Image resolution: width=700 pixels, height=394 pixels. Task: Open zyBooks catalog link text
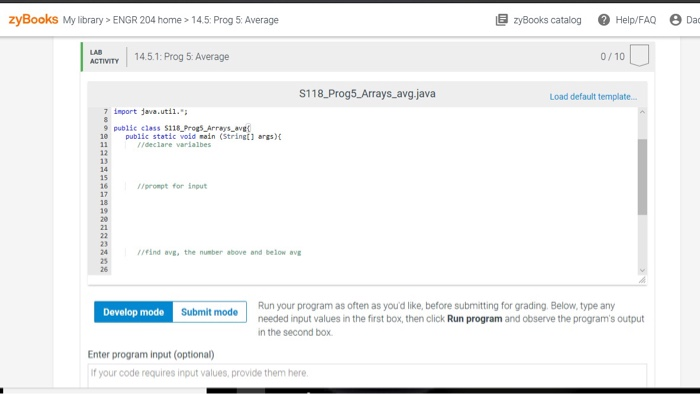pyautogui.click(x=547, y=20)
